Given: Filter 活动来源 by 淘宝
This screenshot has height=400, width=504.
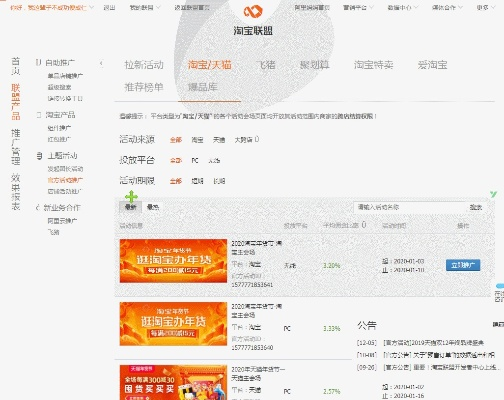Looking at the screenshot, I should pyautogui.click(x=197, y=140).
